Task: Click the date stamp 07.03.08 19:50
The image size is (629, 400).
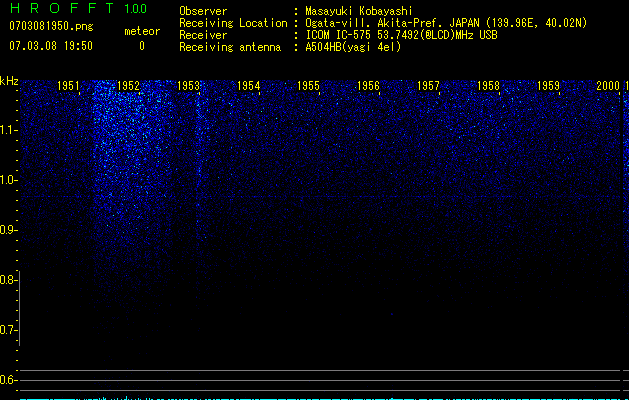Action: pos(51,46)
